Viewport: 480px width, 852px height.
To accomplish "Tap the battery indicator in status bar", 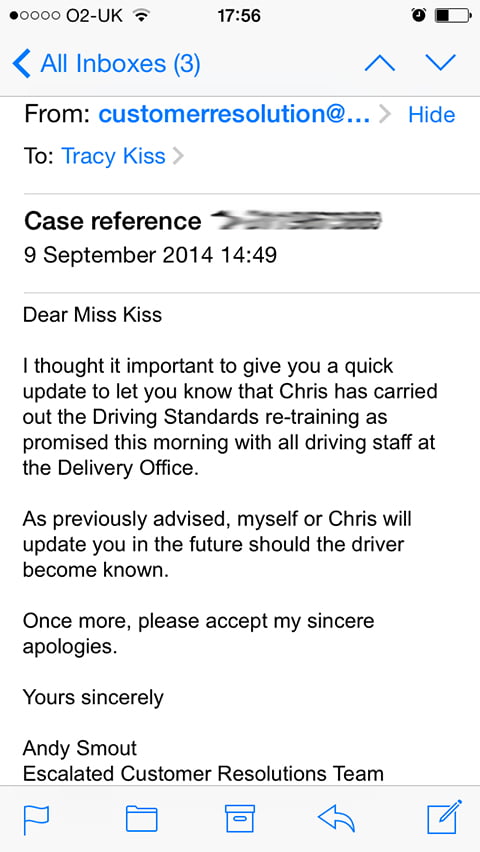I will pyautogui.click(x=452, y=16).
